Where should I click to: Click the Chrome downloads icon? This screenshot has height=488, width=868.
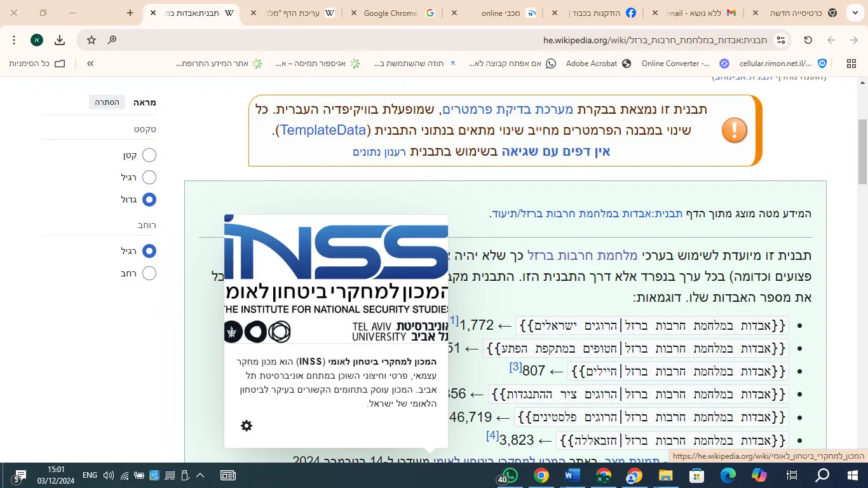click(x=60, y=40)
